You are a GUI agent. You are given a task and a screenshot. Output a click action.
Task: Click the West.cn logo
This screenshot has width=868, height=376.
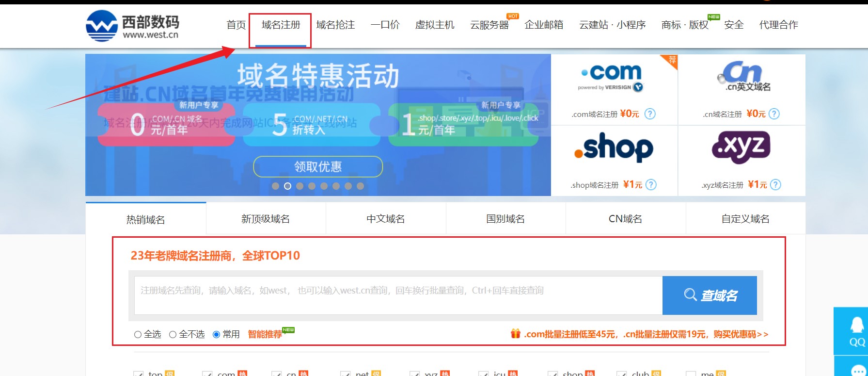coord(132,26)
